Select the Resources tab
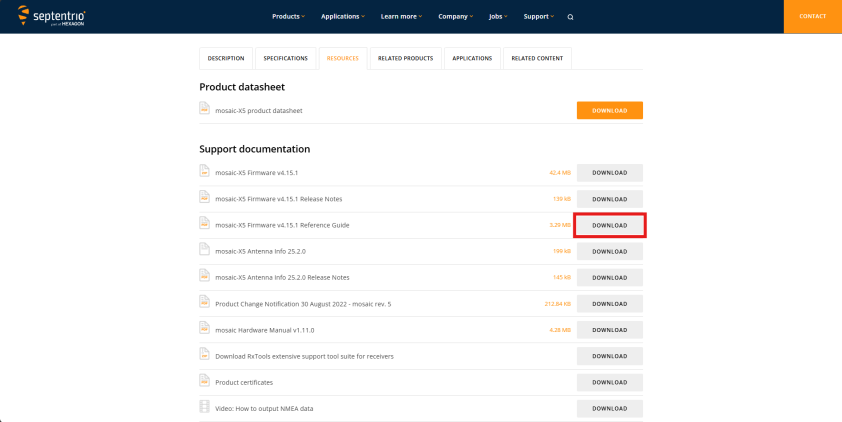 point(343,58)
